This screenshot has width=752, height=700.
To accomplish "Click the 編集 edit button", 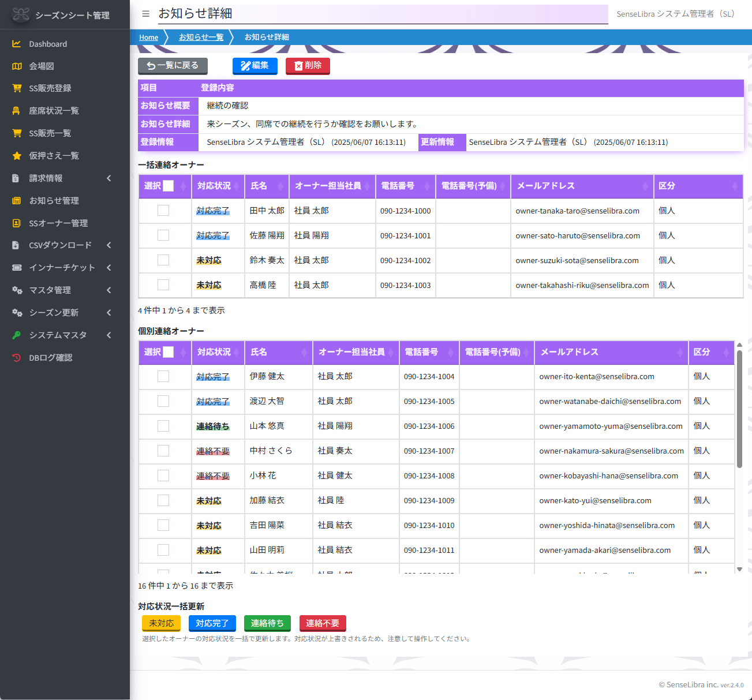I will click(x=255, y=66).
